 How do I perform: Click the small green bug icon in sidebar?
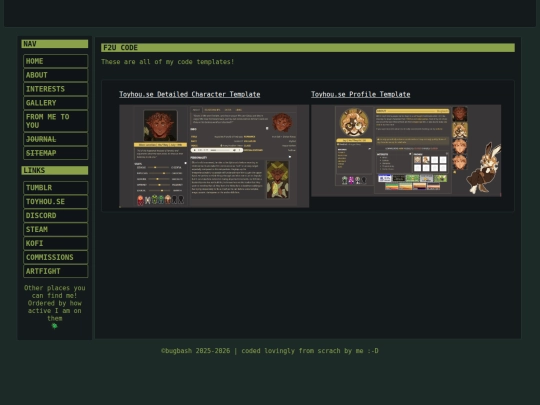(54, 326)
